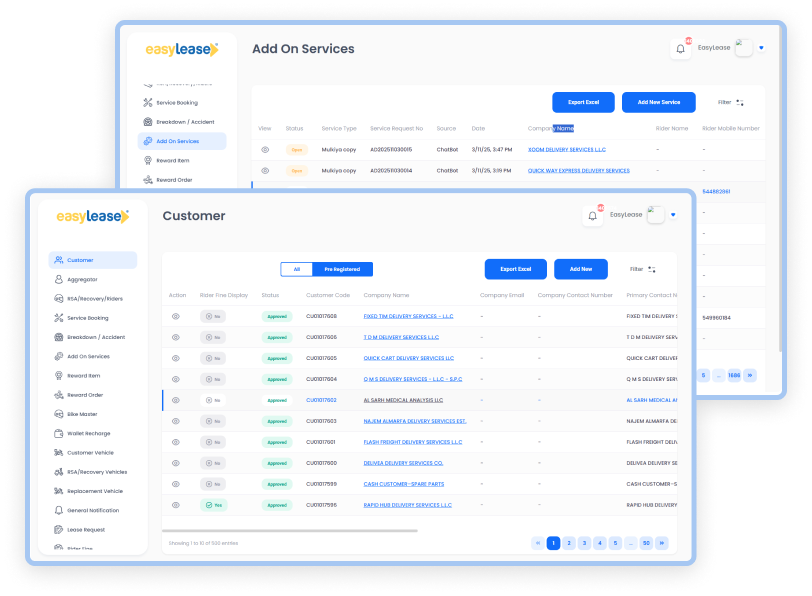
Task: Click the Replacement Vehicle sidebar icon
Action: point(59,491)
